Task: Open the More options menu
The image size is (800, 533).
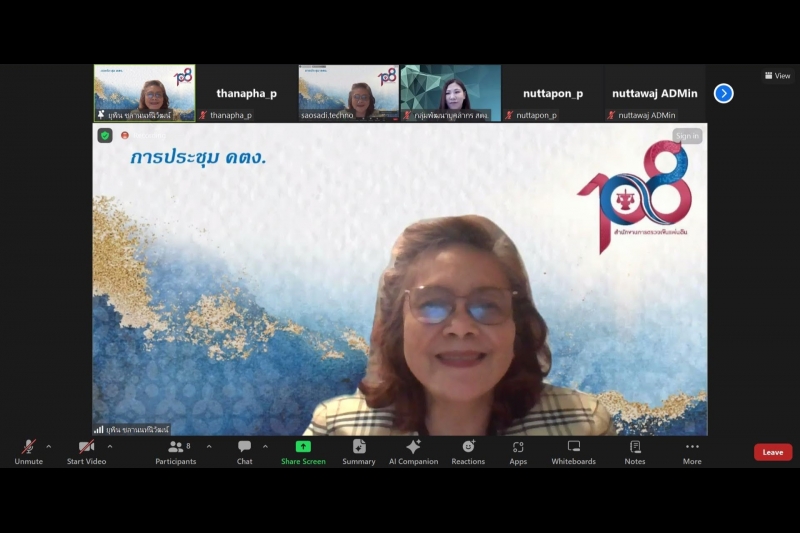Action: [x=692, y=451]
